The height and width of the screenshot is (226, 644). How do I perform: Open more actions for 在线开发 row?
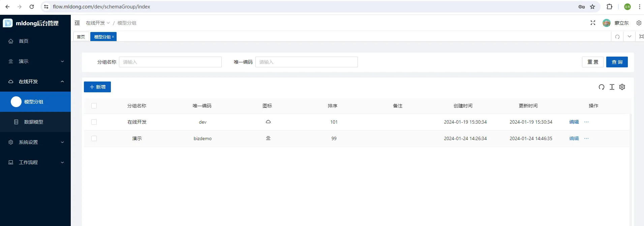tap(586, 122)
